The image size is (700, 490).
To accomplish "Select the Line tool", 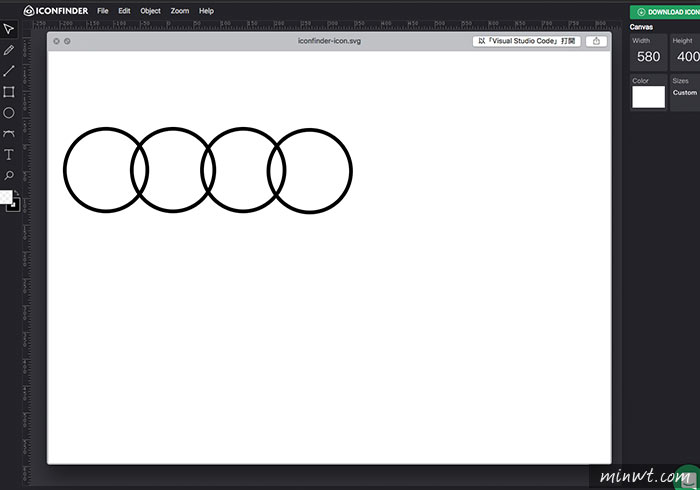I will click(x=8, y=71).
